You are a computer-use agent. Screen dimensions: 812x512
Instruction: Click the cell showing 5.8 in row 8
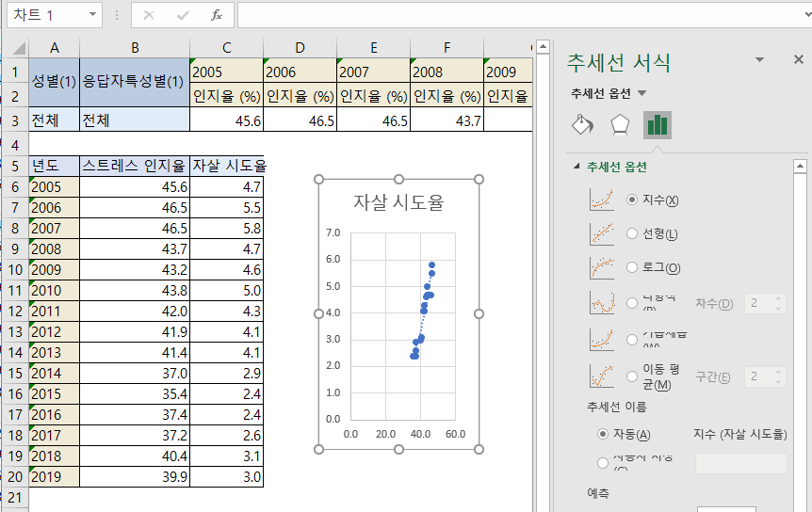click(226, 229)
